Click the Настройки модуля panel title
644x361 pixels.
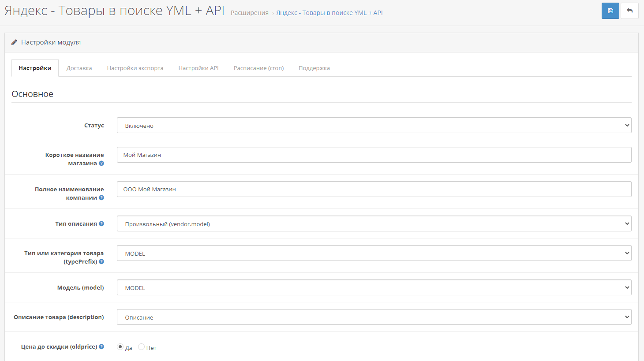tap(51, 42)
